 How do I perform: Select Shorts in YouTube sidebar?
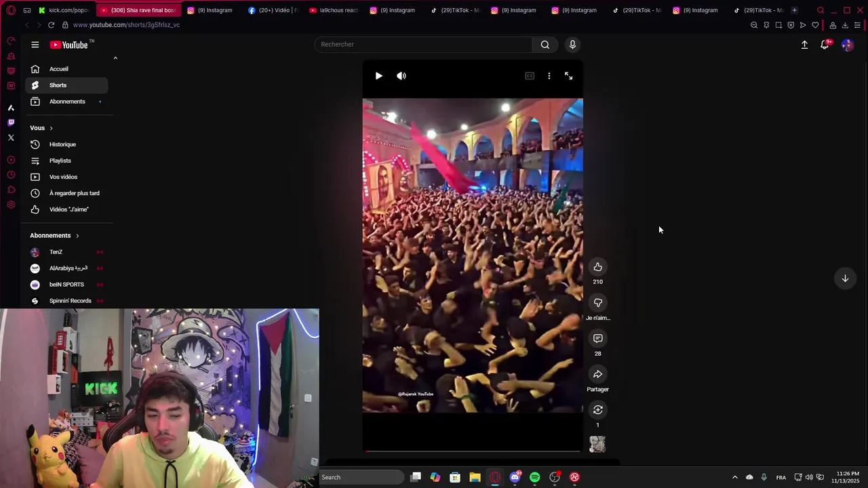[x=66, y=85]
